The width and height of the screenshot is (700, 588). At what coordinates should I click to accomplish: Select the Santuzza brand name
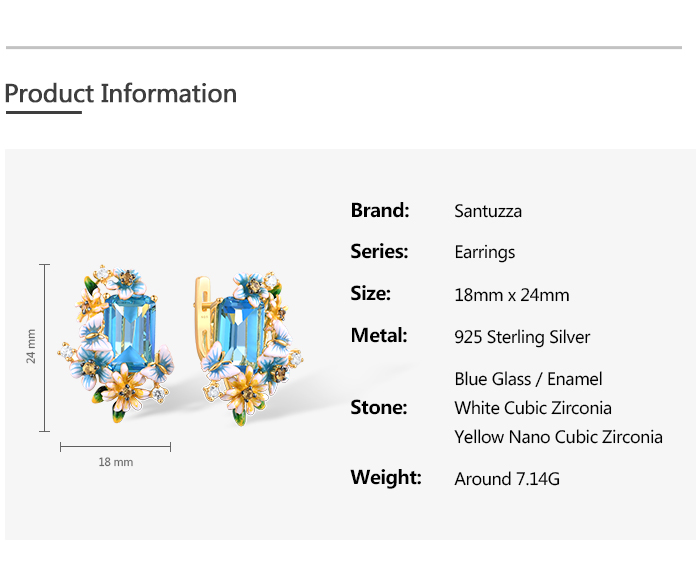488,211
